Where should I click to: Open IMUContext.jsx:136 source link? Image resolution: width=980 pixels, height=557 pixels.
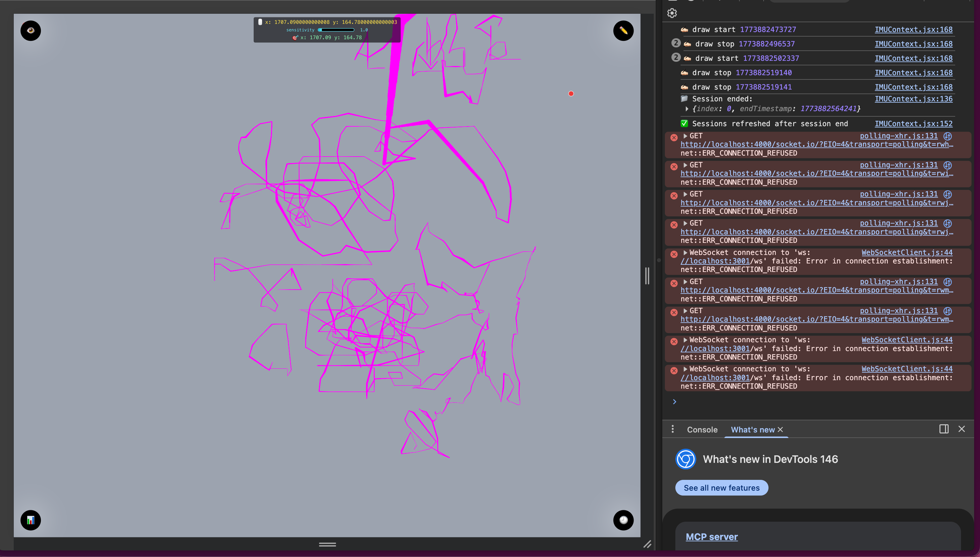click(x=913, y=99)
